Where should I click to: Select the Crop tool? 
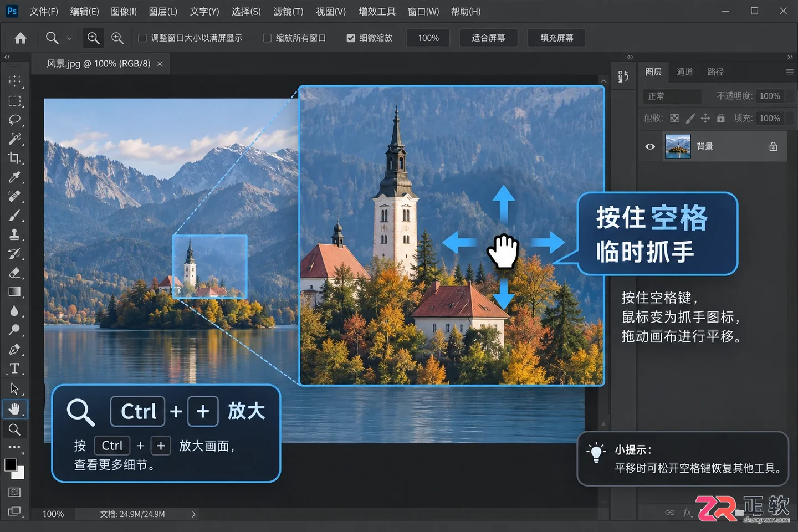[x=14, y=158]
